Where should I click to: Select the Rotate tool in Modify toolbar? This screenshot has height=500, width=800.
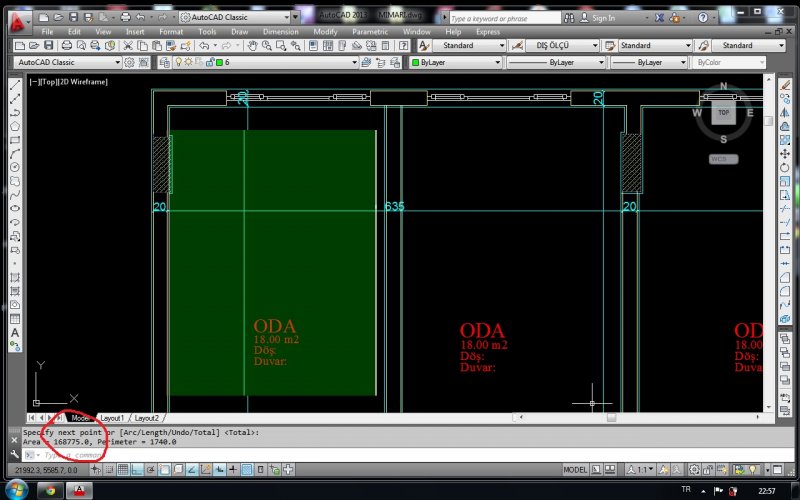(785, 167)
